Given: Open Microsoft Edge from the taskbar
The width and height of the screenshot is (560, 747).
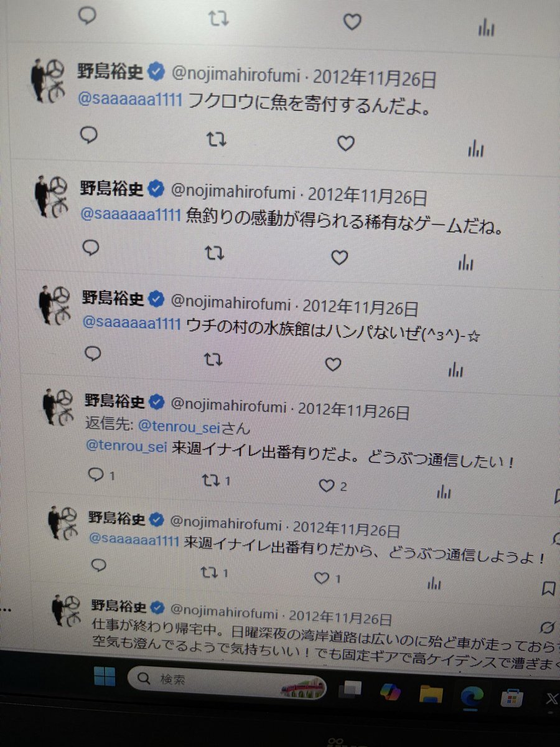Looking at the screenshot, I should [x=472, y=695].
